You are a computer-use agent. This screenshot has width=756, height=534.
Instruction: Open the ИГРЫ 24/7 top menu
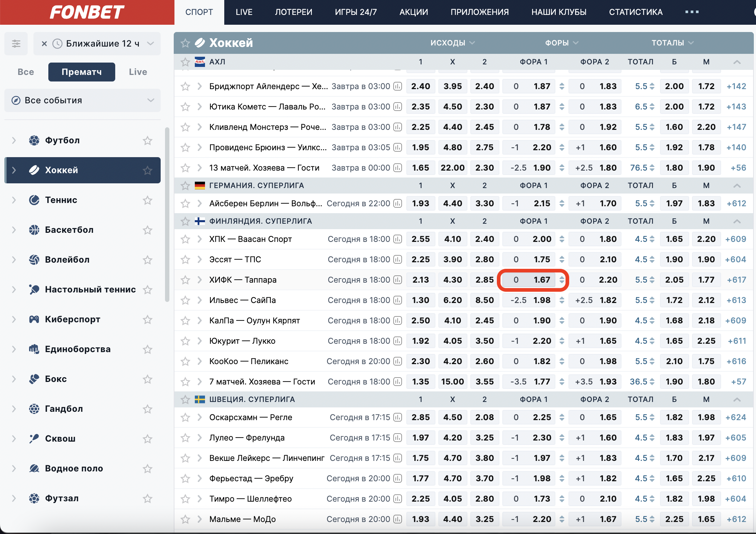(356, 12)
